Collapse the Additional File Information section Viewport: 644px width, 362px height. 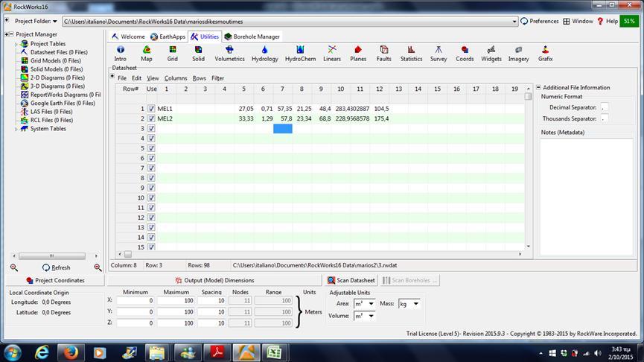click(538, 87)
